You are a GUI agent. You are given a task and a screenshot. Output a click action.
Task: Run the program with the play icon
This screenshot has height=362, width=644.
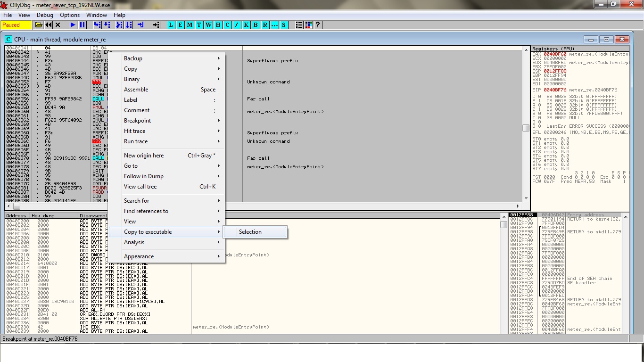(73, 25)
